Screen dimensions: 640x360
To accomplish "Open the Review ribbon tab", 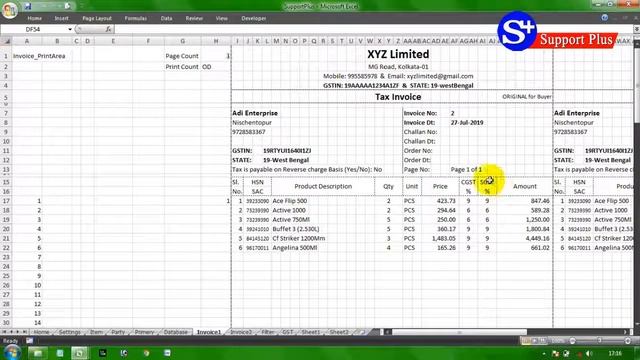I will pos(194,18).
